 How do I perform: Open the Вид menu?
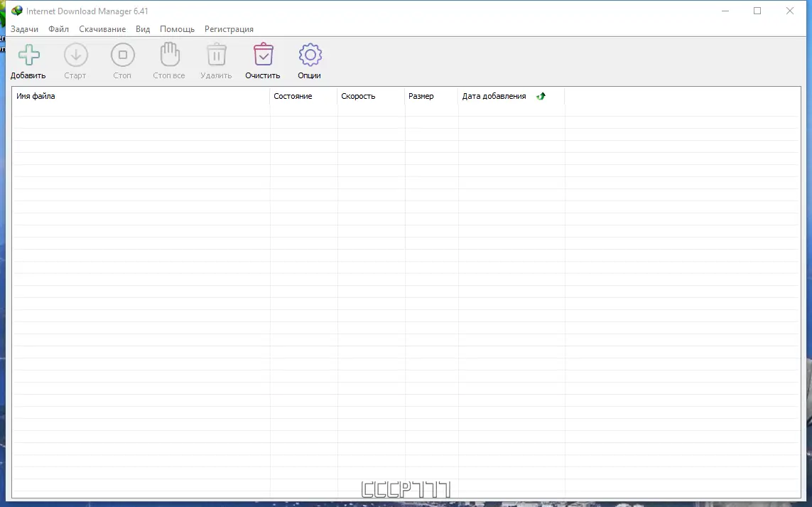coord(143,29)
